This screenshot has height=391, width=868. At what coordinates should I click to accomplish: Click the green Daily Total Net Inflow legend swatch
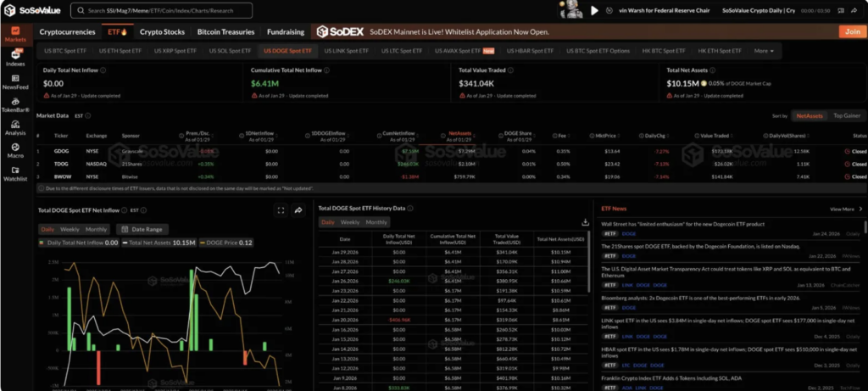(41, 243)
